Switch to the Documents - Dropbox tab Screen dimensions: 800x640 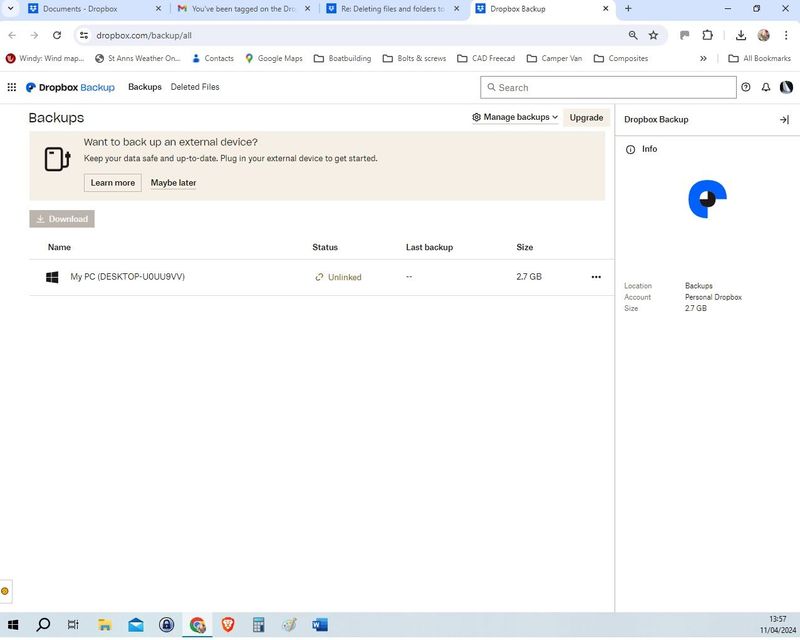click(90, 9)
